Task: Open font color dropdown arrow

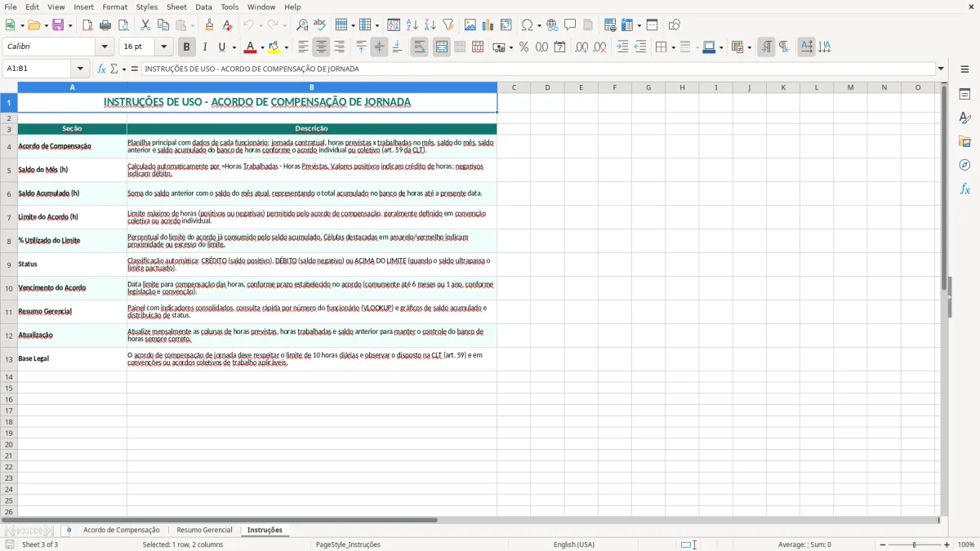Action: 262,47
